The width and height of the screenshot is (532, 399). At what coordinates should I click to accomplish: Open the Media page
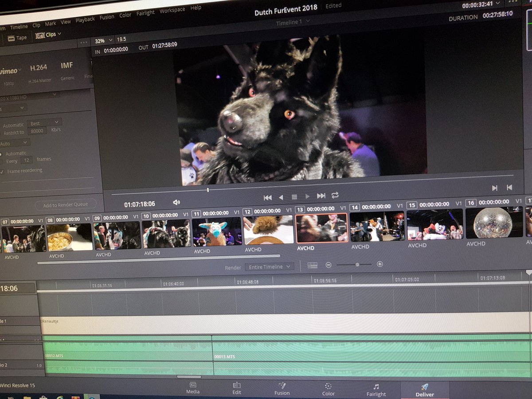[x=193, y=388]
